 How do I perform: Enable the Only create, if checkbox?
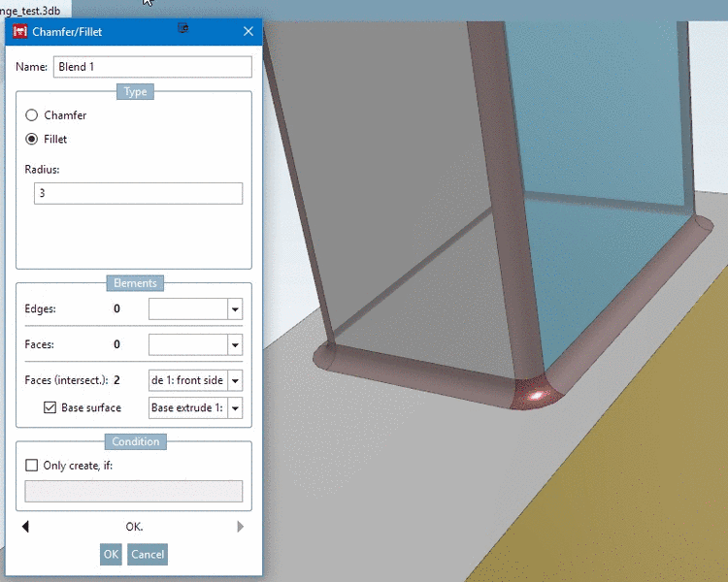32,465
